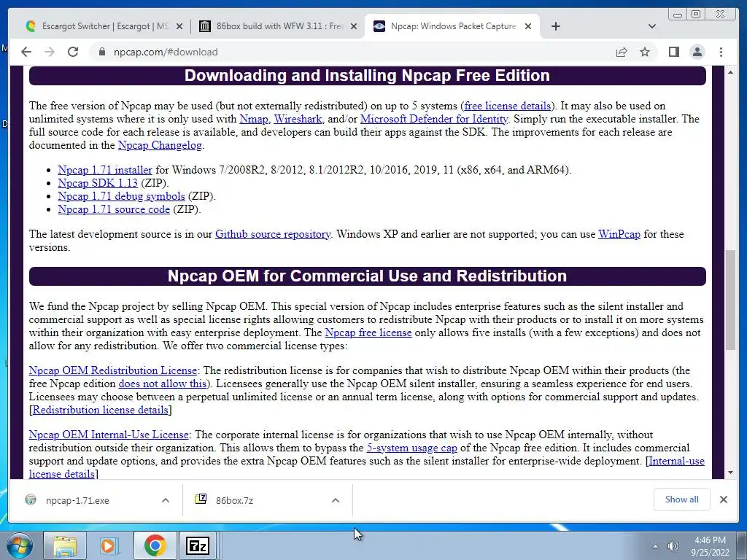Switch to the Escargot Switcher tab
The width and height of the screenshot is (747, 560).
click(x=104, y=26)
